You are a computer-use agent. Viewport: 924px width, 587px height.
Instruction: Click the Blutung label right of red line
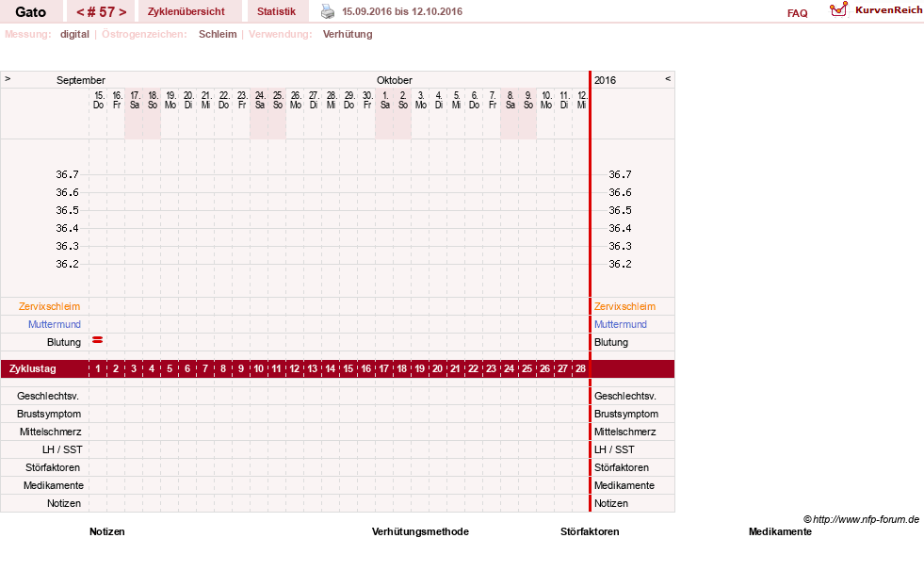click(x=611, y=342)
